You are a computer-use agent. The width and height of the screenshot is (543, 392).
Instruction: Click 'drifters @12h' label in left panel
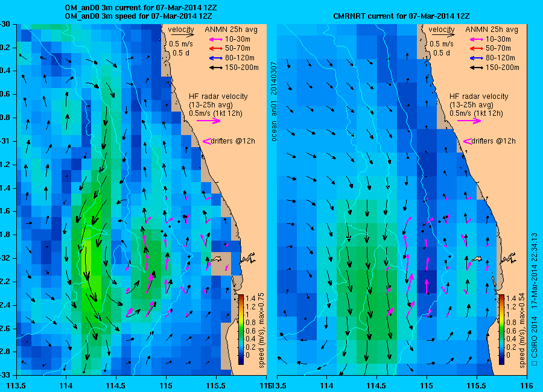click(233, 141)
